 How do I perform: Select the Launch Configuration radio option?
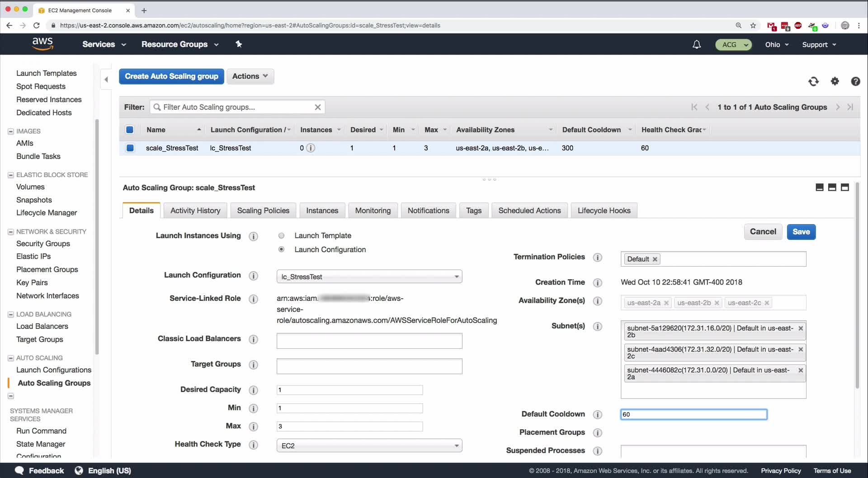pyautogui.click(x=281, y=249)
